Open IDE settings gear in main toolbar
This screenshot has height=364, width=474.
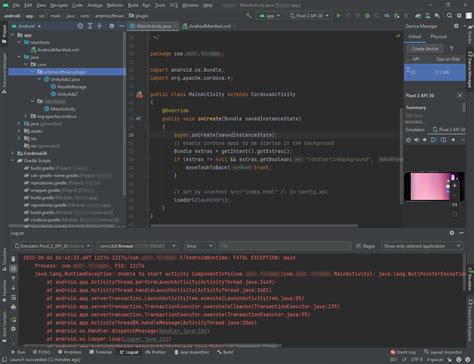click(459, 15)
